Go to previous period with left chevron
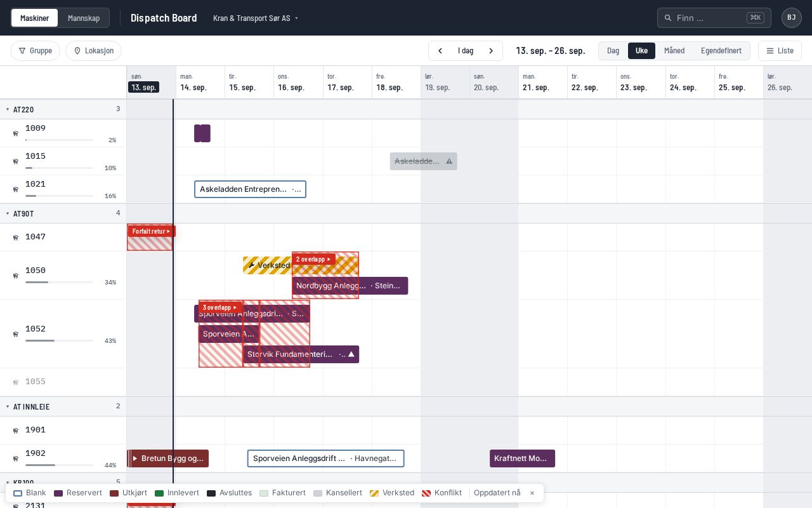Viewport: 812px width, 508px height. click(x=440, y=51)
